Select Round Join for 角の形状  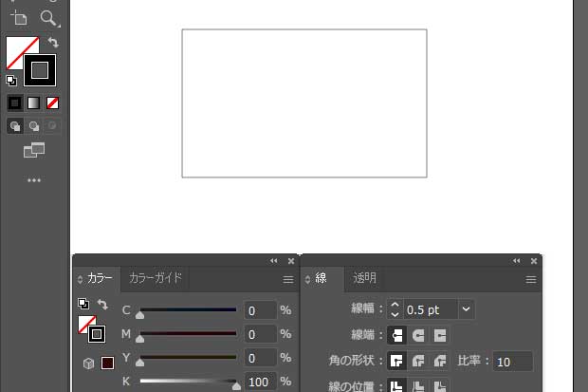click(418, 361)
